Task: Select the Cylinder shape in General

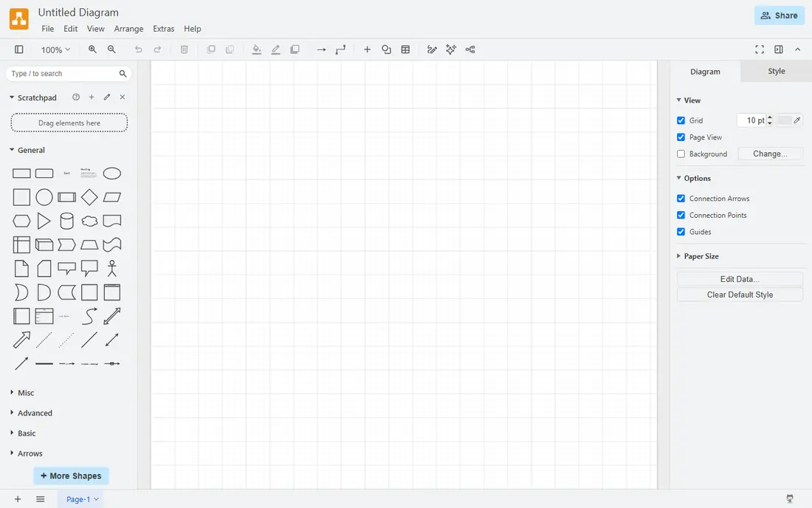Action: pyautogui.click(x=66, y=221)
